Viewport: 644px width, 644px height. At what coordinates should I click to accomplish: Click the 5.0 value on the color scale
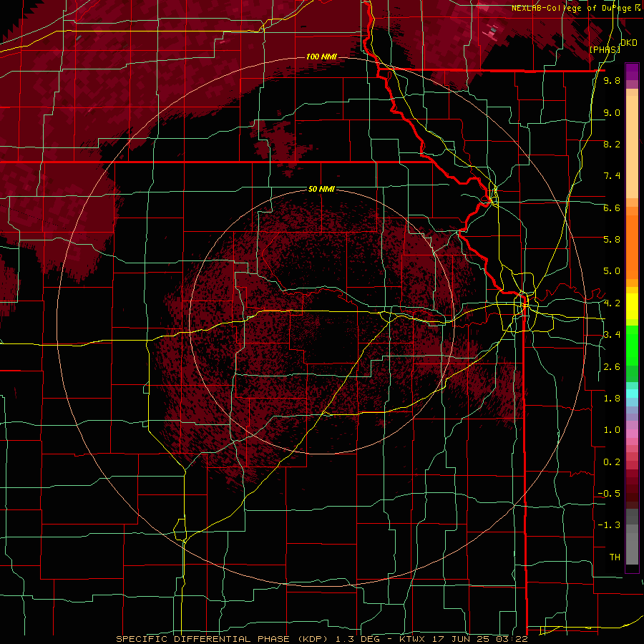click(x=612, y=271)
